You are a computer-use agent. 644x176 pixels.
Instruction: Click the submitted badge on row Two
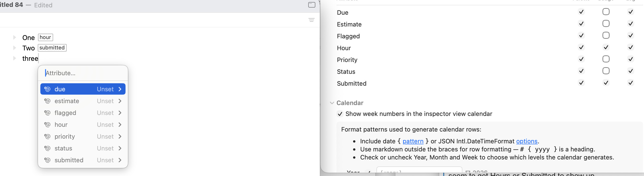point(52,48)
